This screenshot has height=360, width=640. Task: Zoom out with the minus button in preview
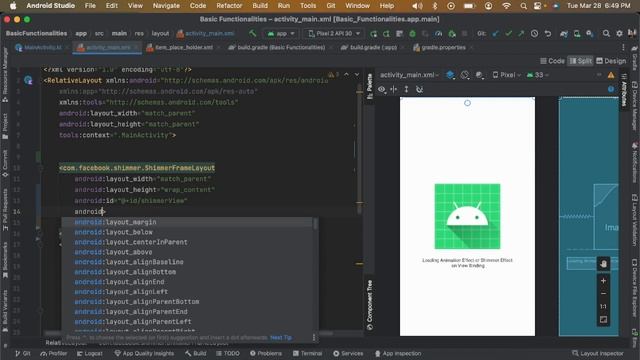coord(603,293)
